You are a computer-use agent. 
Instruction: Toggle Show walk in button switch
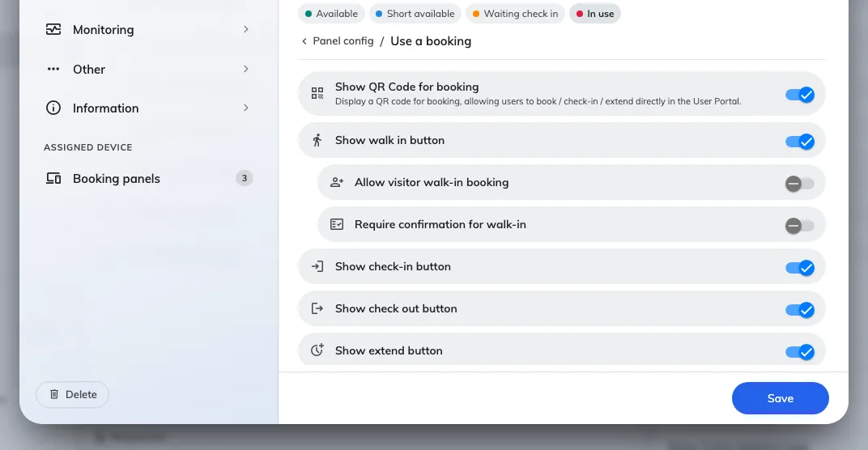pos(800,141)
